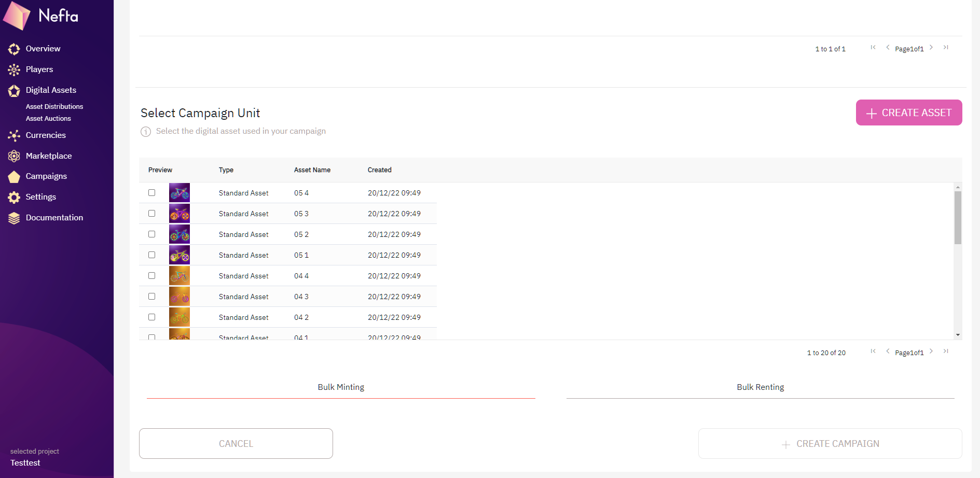
Task: Select checkbox for asset 05 3
Action: [x=151, y=213]
